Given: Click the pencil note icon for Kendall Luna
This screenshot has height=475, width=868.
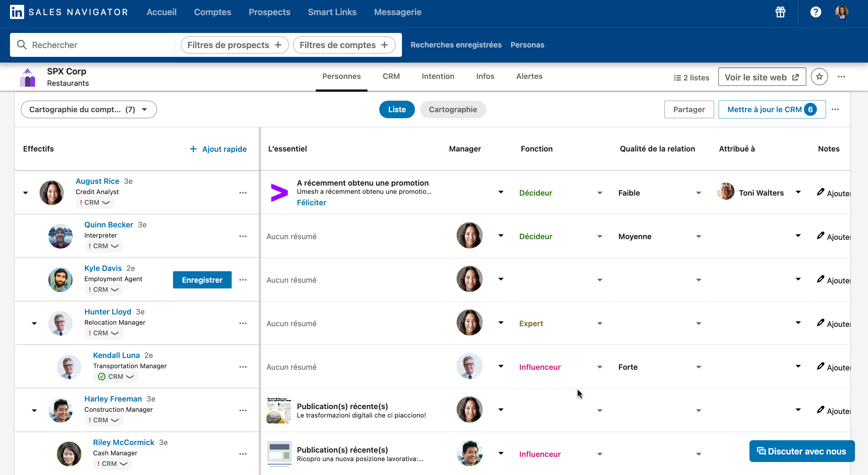Looking at the screenshot, I should (821, 366).
